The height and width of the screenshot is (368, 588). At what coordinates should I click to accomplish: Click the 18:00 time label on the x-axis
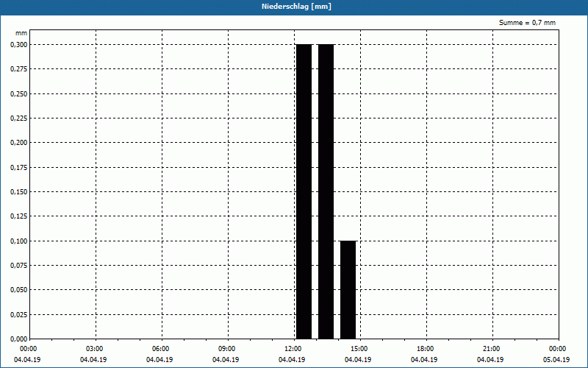point(426,349)
